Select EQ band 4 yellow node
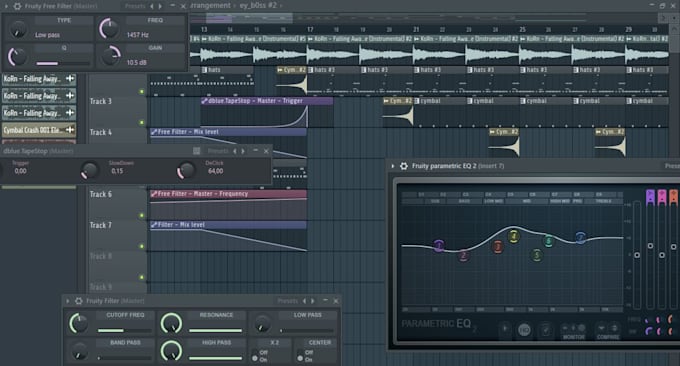This screenshot has height=366, width=680. pos(514,236)
